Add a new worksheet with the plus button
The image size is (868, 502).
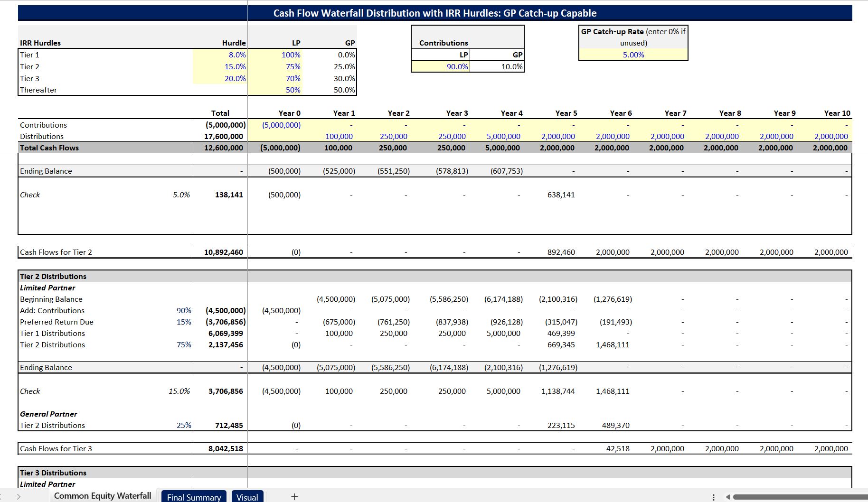[294, 496]
